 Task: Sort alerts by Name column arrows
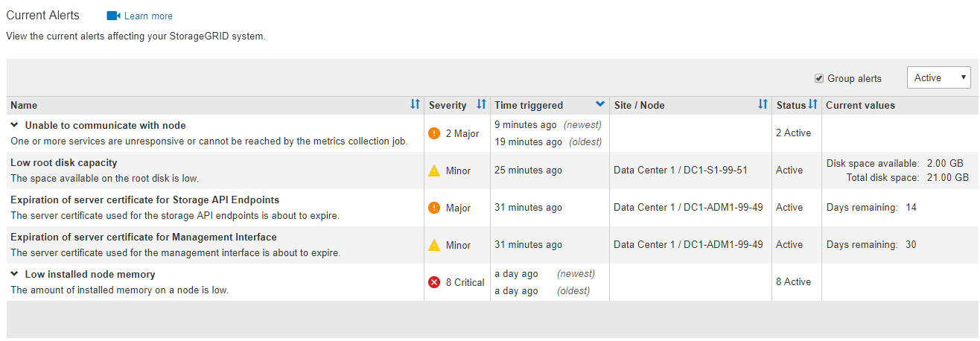[416, 105]
